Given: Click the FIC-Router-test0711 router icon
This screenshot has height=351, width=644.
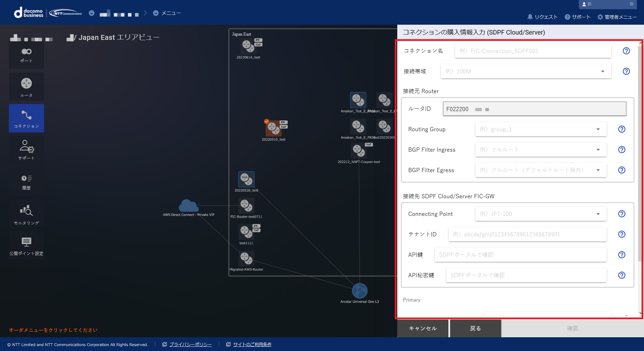Looking at the screenshot, I should point(246,206).
